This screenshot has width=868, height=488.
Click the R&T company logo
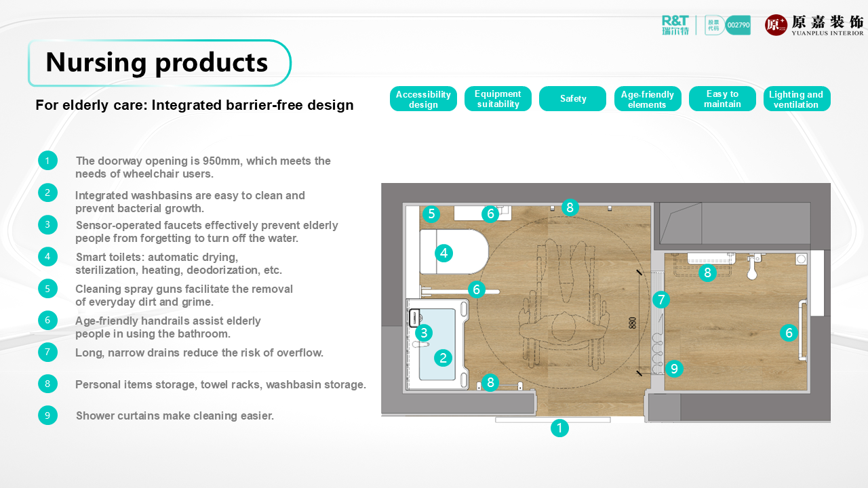click(675, 25)
